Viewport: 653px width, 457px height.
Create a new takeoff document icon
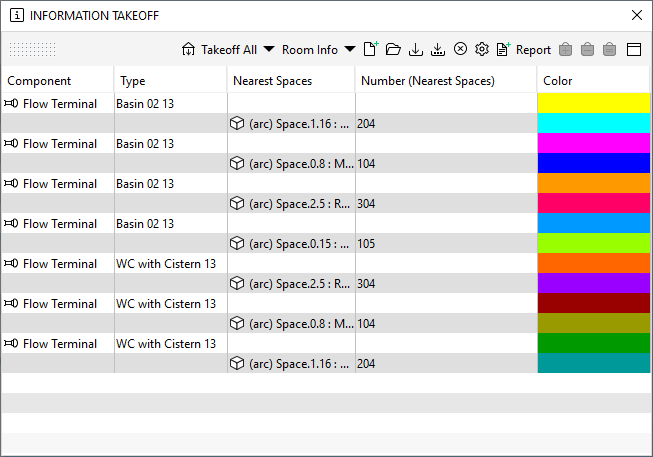(371, 49)
